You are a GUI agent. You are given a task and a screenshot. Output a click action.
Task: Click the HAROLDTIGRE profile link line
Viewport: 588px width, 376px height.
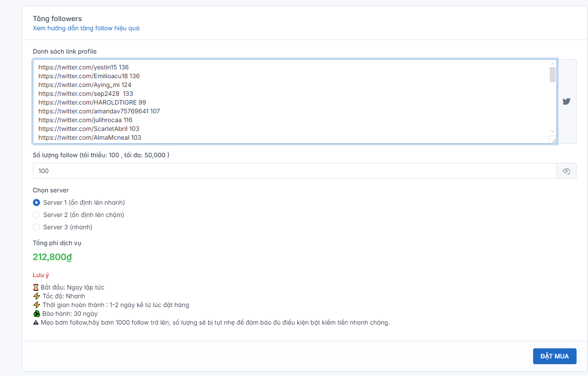coord(92,102)
